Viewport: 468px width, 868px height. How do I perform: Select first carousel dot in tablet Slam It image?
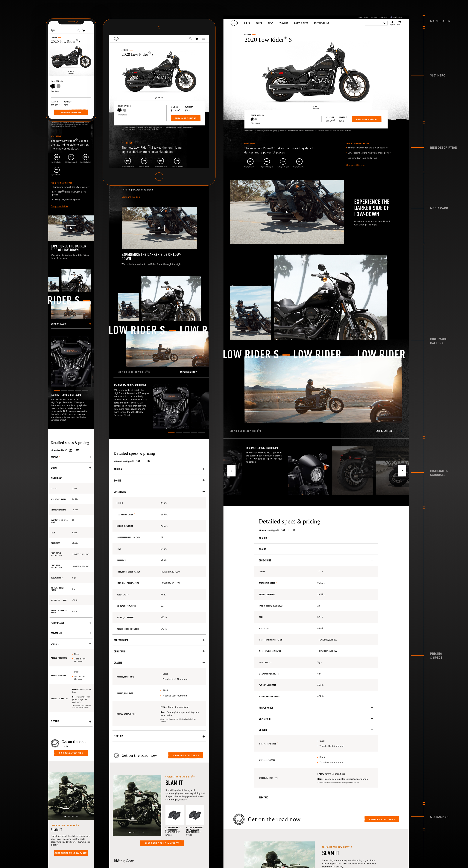click(130, 832)
